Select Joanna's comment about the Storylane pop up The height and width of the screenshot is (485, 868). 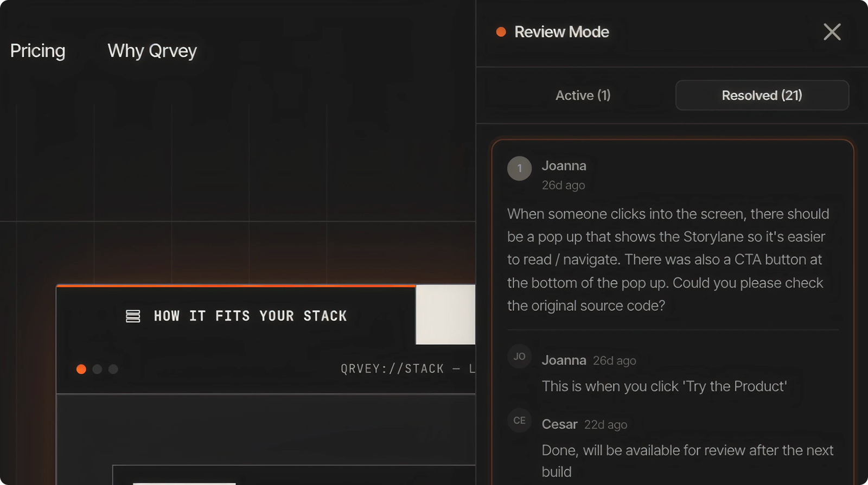click(x=668, y=260)
